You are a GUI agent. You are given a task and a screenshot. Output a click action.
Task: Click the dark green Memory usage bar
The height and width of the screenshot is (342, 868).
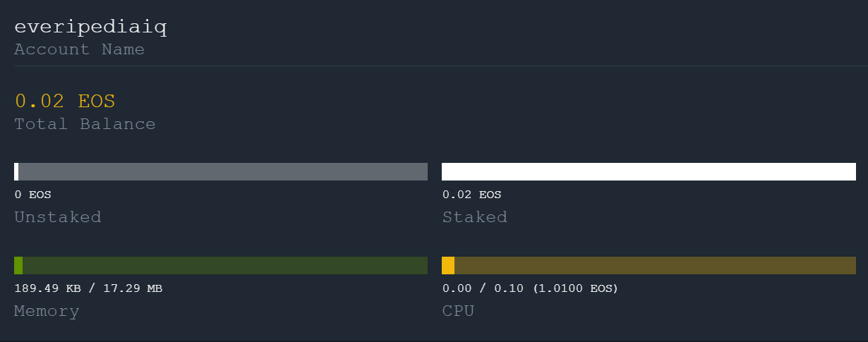click(224, 265)
